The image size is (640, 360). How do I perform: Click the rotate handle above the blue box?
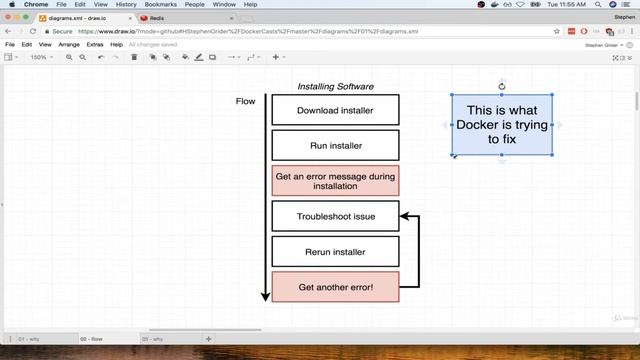[502, 86]
